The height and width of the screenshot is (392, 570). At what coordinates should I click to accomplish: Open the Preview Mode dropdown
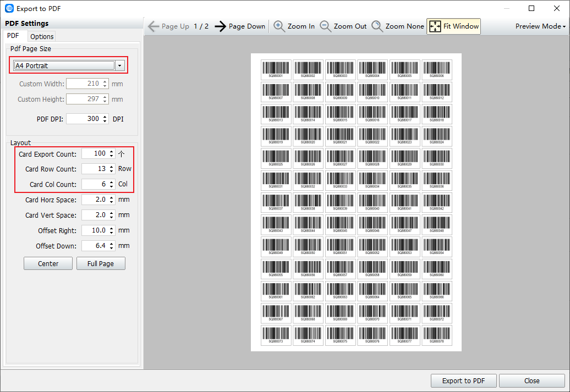pos(540,26)
